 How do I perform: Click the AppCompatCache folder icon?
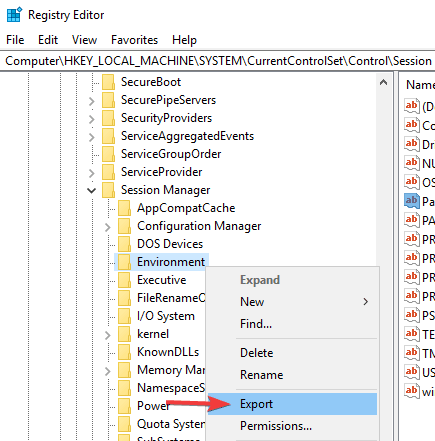[124, 208]
